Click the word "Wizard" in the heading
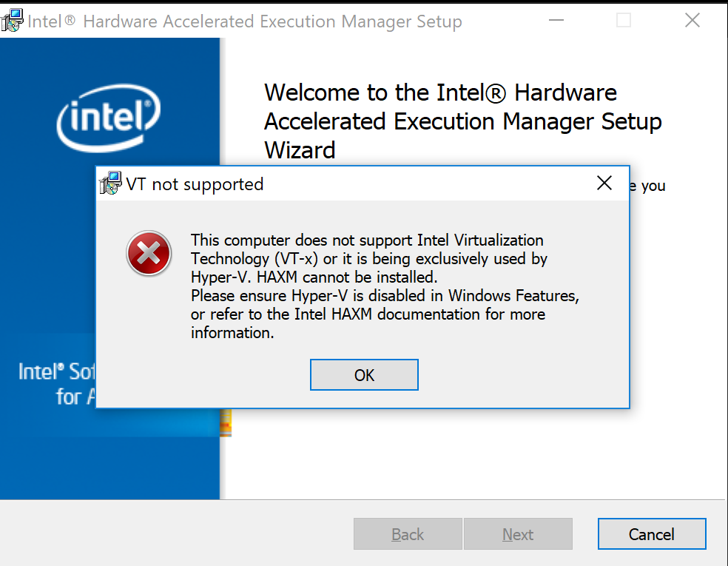 (x=300, y=150)
